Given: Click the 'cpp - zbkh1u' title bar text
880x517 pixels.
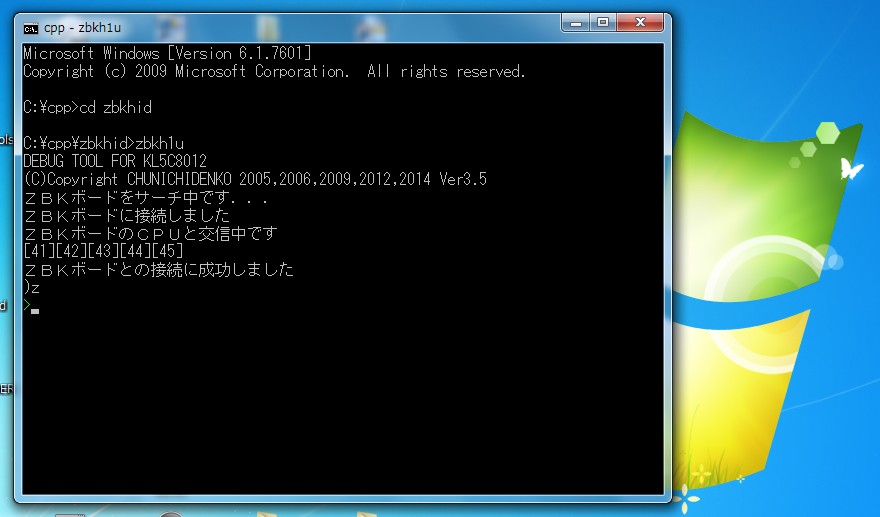Looking at the screenshot, I should pos(82,28).
